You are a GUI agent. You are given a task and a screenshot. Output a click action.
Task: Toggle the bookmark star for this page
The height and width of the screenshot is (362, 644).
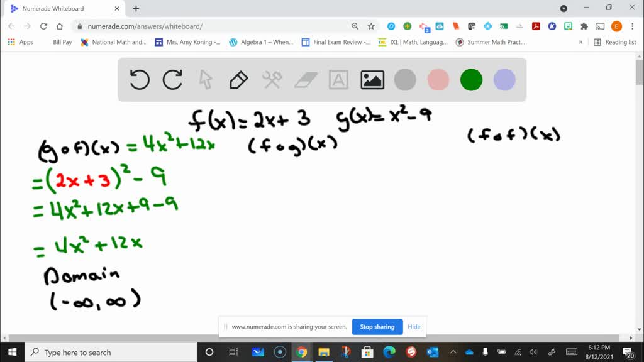370,26
